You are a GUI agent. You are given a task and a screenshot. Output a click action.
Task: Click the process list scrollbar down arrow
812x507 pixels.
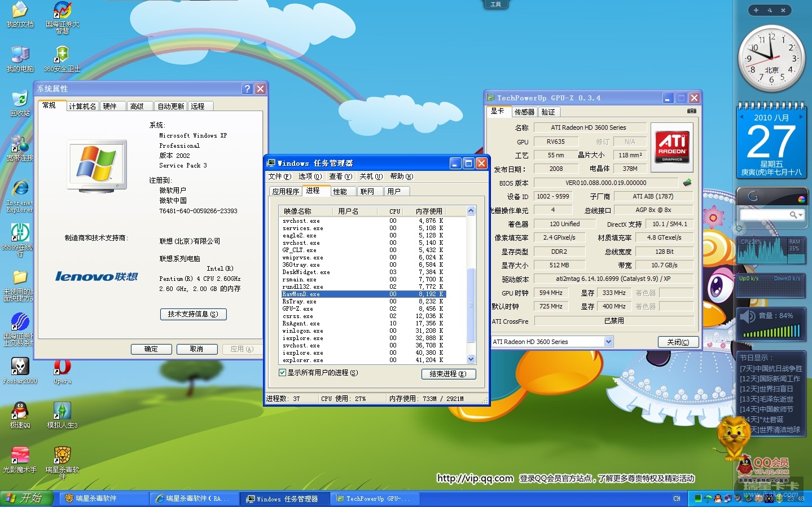tap(471, 359)
